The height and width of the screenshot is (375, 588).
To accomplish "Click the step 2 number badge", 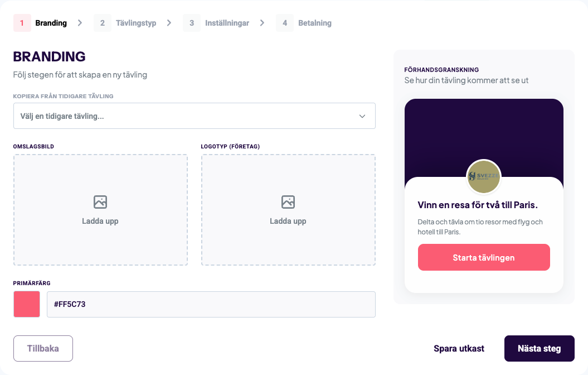I will [x=103, y=23].
